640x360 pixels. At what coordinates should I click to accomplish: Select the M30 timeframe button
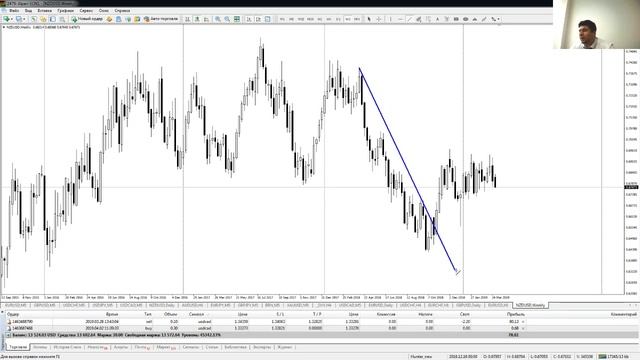tap(311, 19)
